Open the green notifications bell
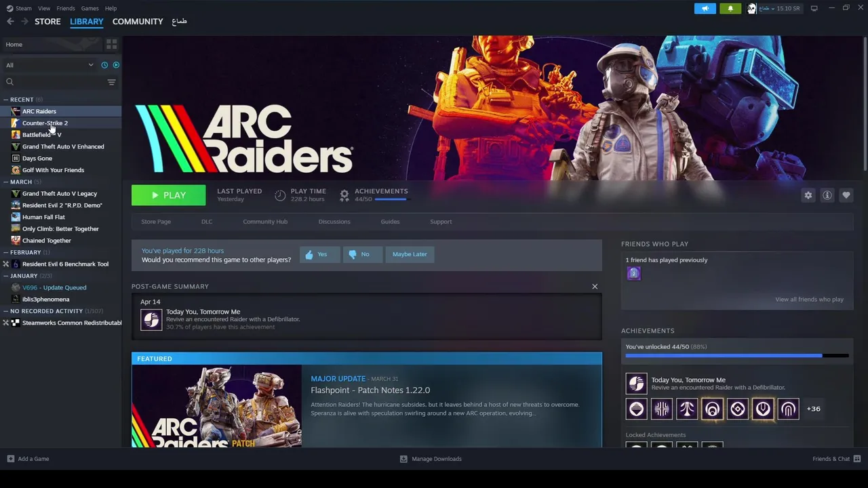Screen dimensions: 868x488 (x=730, y=8)
